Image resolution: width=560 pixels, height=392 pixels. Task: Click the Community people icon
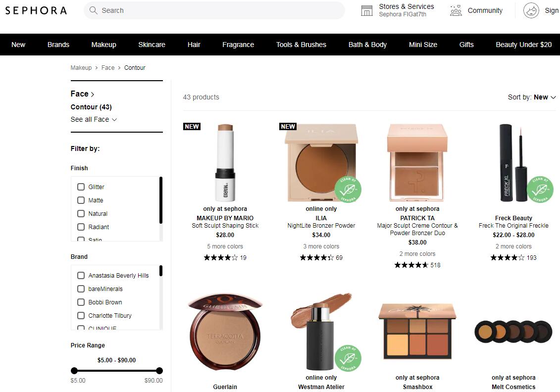pyautogui.click(x=456, y=11)
